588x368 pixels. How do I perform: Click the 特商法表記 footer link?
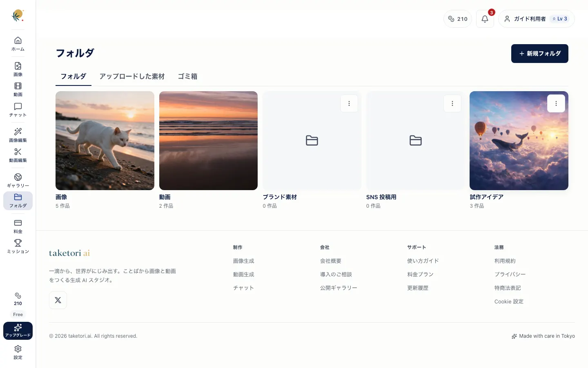pos(508,288)
